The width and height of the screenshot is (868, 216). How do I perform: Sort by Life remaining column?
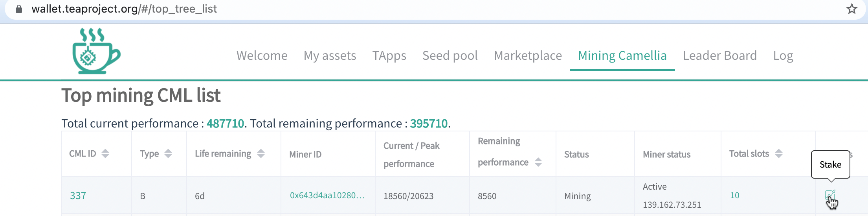[x=261, y=153]
